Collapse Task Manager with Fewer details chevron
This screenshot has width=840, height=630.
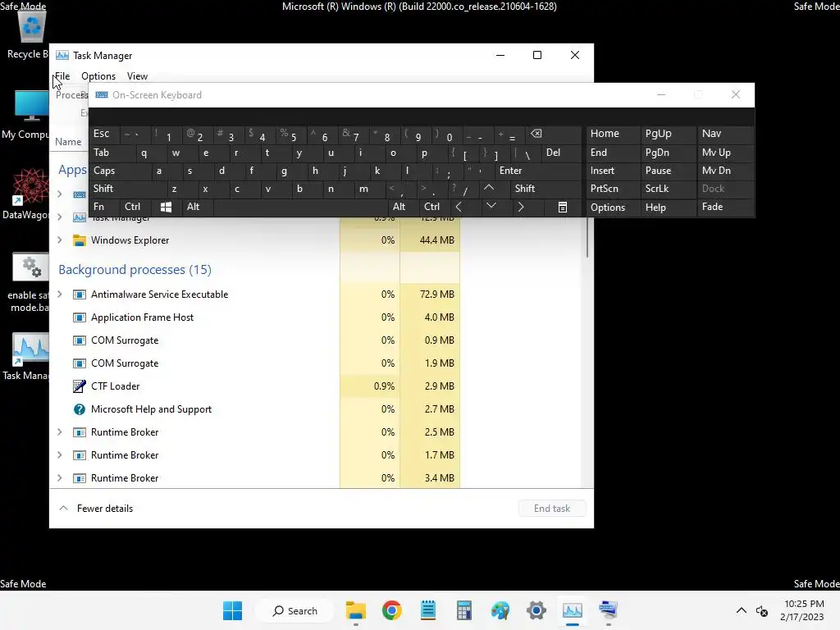coord(63,508)
